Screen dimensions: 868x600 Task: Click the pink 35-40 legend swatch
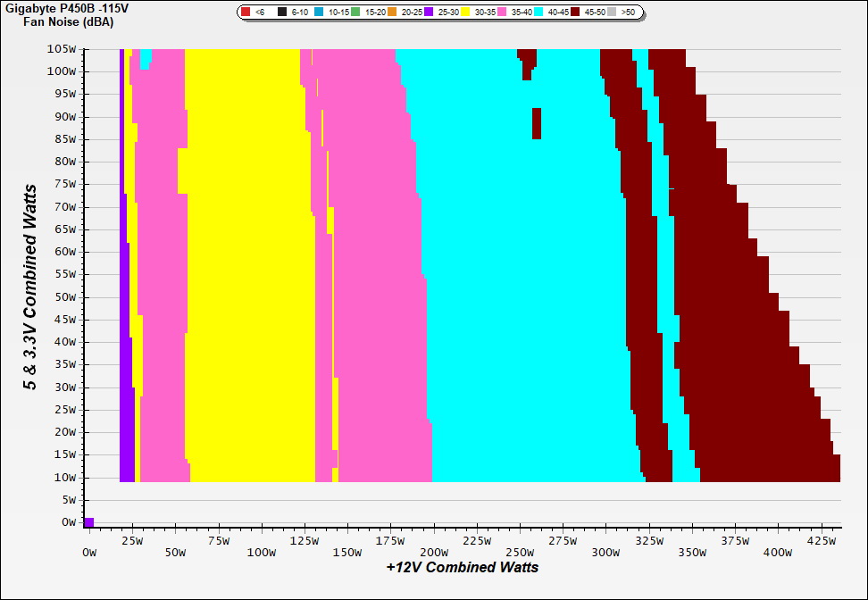coord(501,12)
